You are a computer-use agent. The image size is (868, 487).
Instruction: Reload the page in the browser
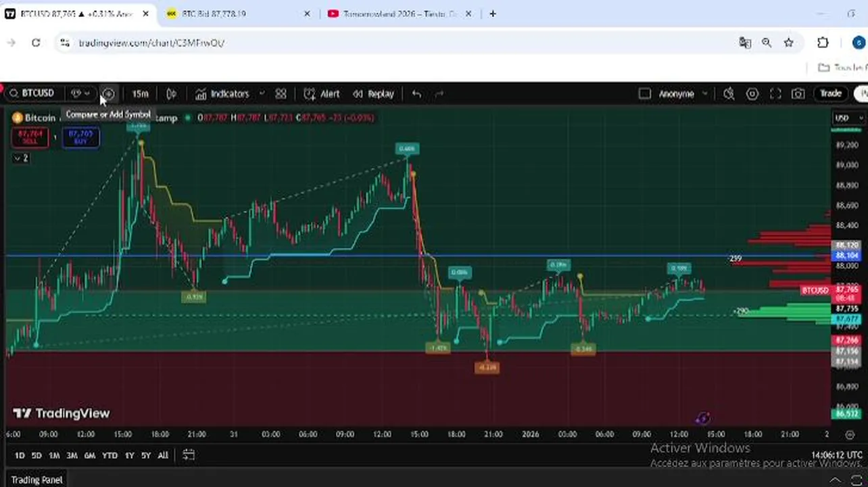[x=36, y=43]
